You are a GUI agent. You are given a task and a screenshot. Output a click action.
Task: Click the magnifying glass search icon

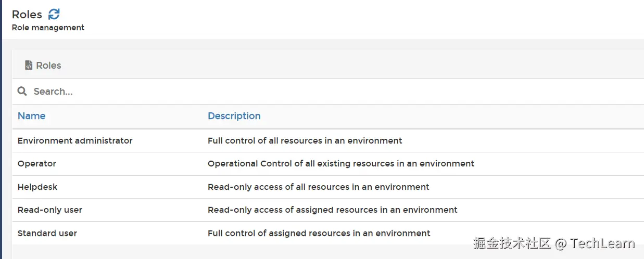22,92
